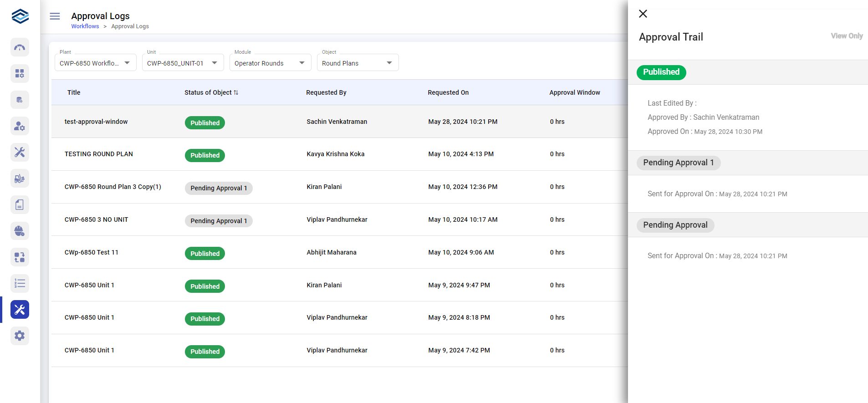The image size is (868, 403).
Task: Click Published badge in test-approval-window row
Action: coord(205,123)
